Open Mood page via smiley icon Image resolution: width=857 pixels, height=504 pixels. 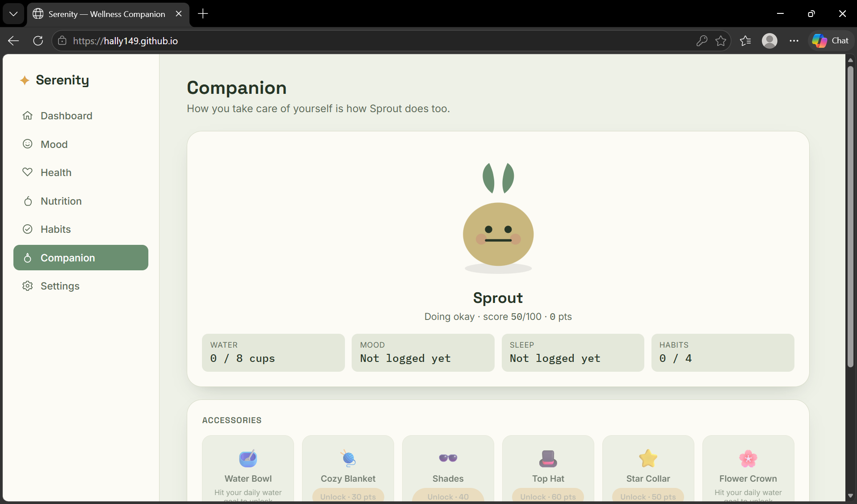click(x=28, y=144)
